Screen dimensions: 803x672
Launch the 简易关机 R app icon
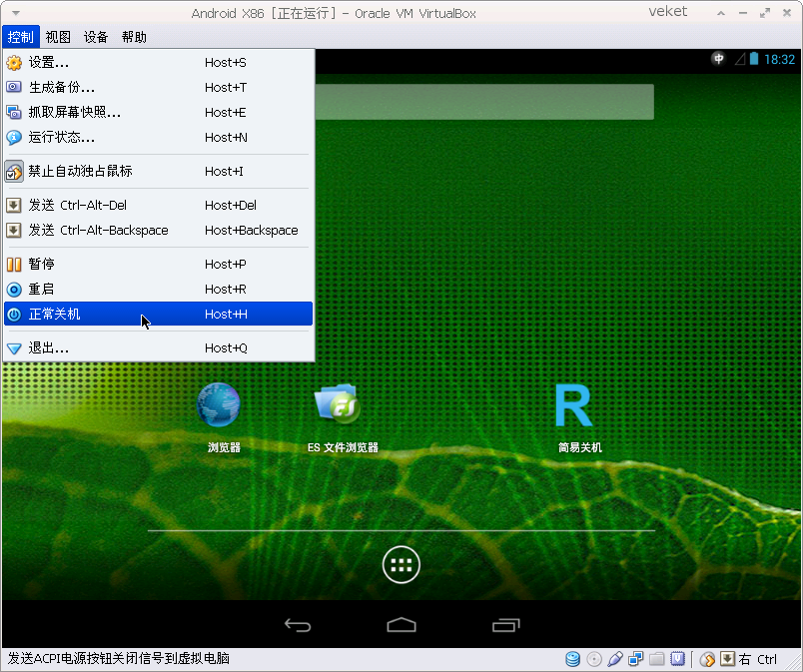pos(574,404)
